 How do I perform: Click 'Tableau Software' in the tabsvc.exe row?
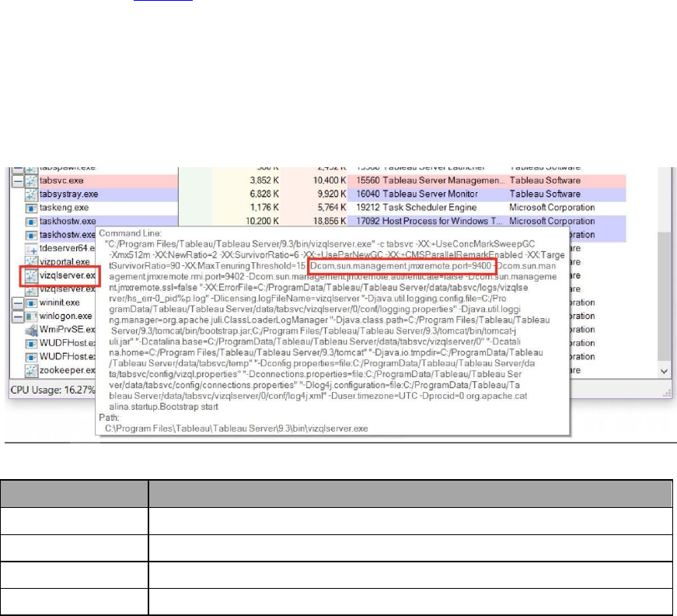tap(545, 180)
